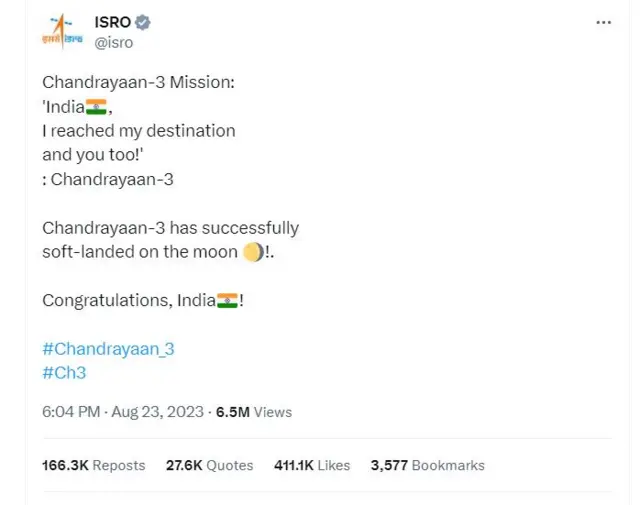Click the blue verified badge beside ISRO
The image size is (640, 505).
[144, 22]
